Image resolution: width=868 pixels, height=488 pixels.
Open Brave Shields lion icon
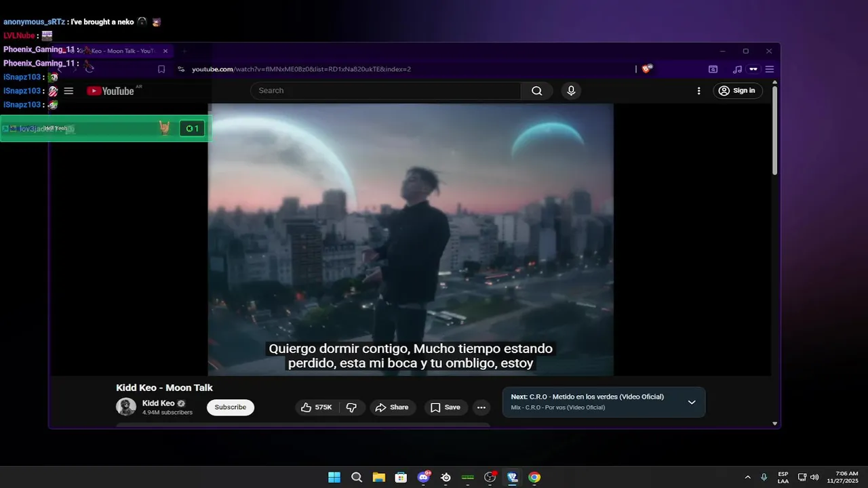(646, 69)
